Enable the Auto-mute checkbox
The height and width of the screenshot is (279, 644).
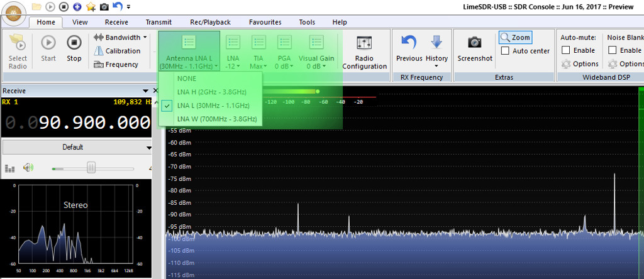click(565, 50)
